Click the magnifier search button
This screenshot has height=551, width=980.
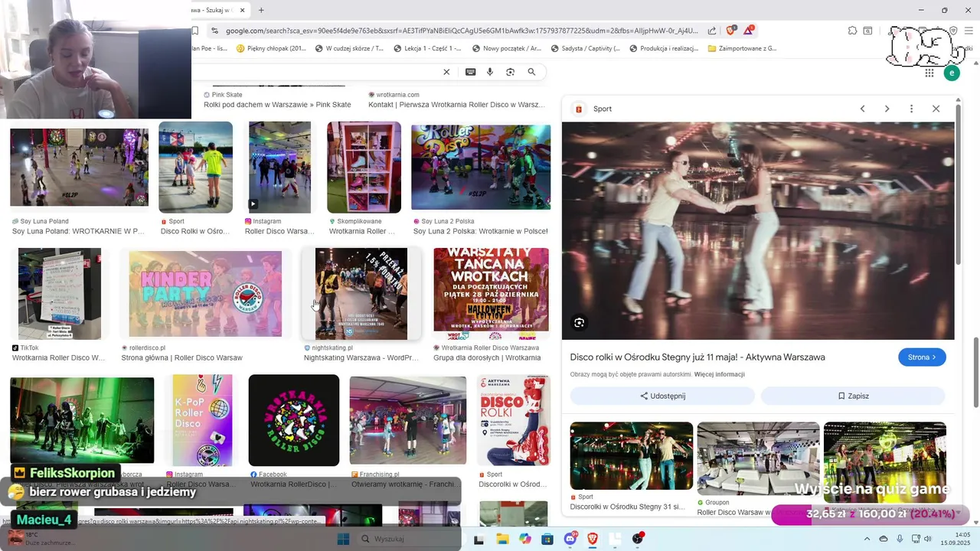[531, 72]
